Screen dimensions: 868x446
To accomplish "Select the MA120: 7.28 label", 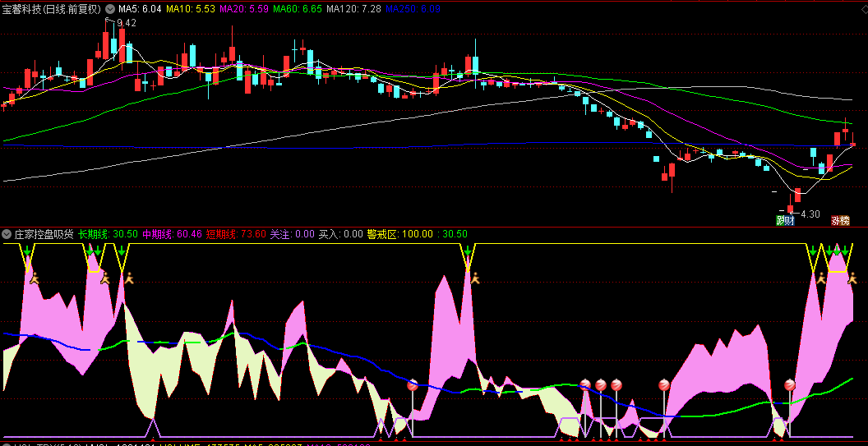I will pyautogui.click(x=353, y=9).
